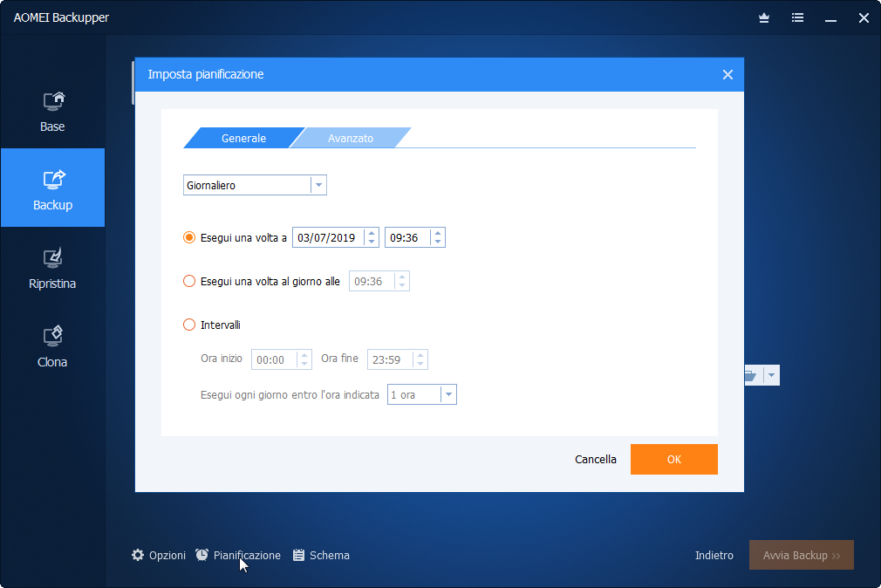Open Ripristina from the sidebar
The image size is (881, 588).
pos(51,268)
